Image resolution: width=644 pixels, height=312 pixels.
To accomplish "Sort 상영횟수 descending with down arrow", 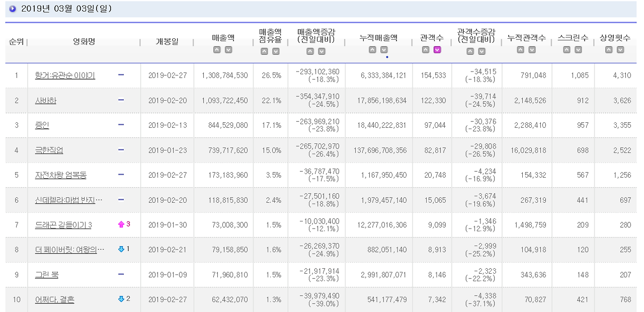I will 620,50.
